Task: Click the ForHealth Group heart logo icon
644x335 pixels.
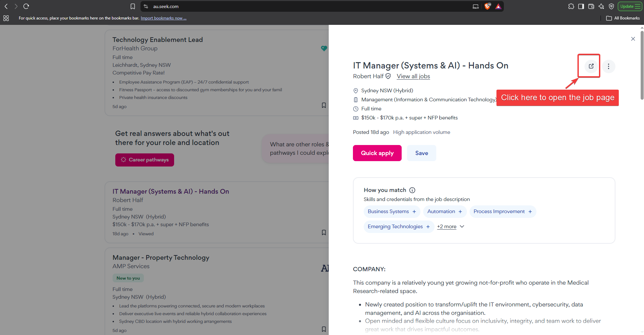Action: 324,48
